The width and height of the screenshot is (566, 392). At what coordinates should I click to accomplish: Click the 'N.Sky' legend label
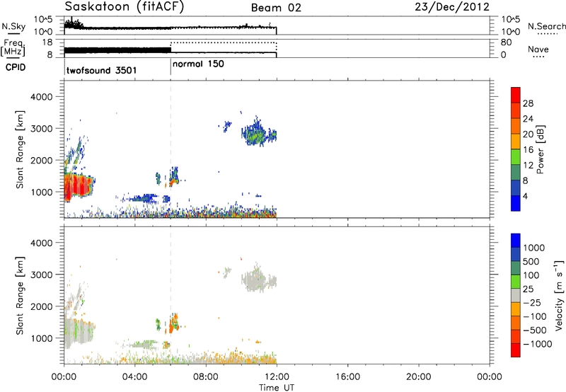[13, 27]
